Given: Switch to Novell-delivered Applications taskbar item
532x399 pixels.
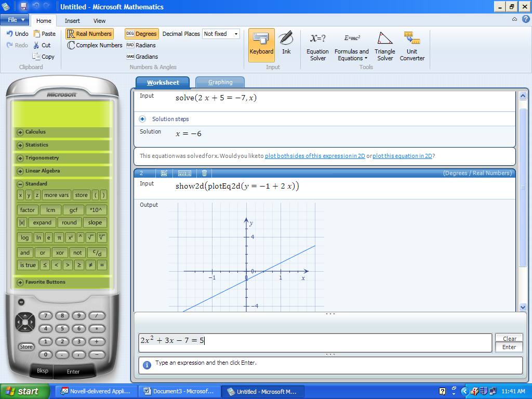Looking at the screenshot, I should (x=96, y=391).
